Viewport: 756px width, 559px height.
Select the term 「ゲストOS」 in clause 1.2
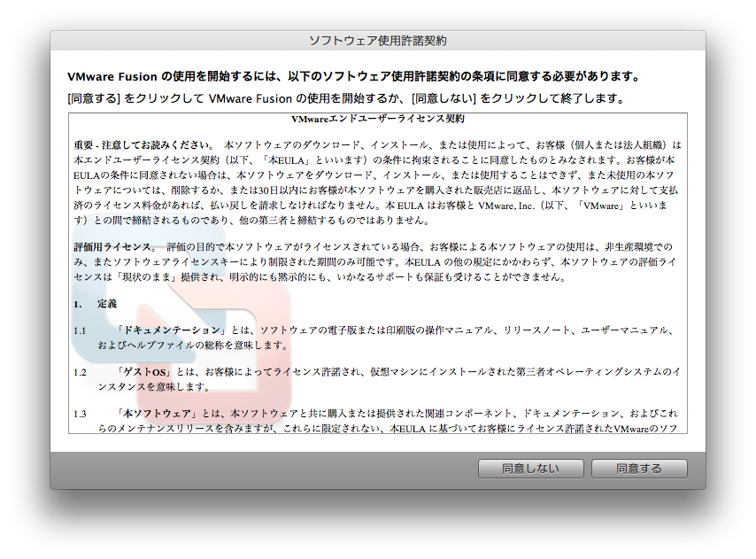(x=143, y=372)
